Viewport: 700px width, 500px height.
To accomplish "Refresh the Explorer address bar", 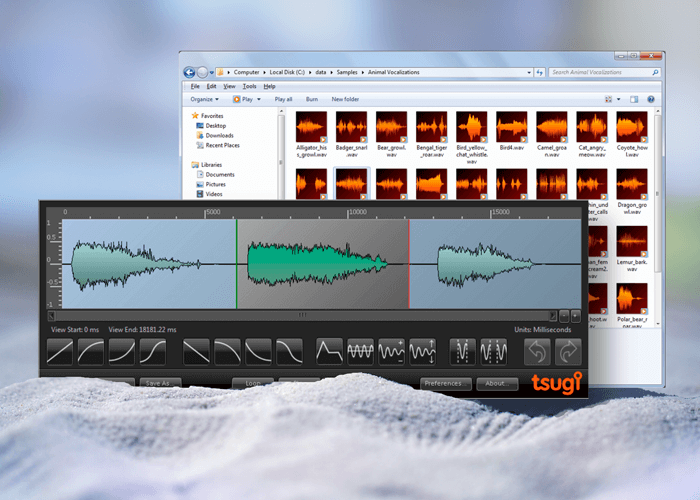I will point(540,72).
